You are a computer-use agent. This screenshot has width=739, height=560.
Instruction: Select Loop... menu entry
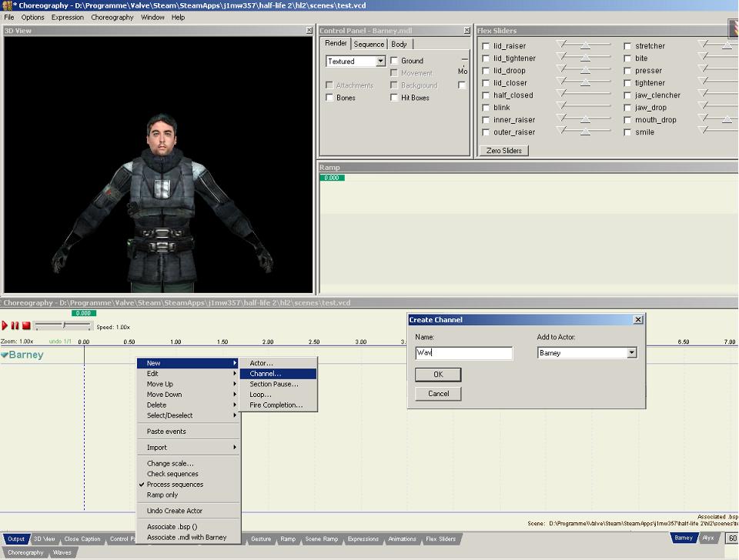(278, 394)
